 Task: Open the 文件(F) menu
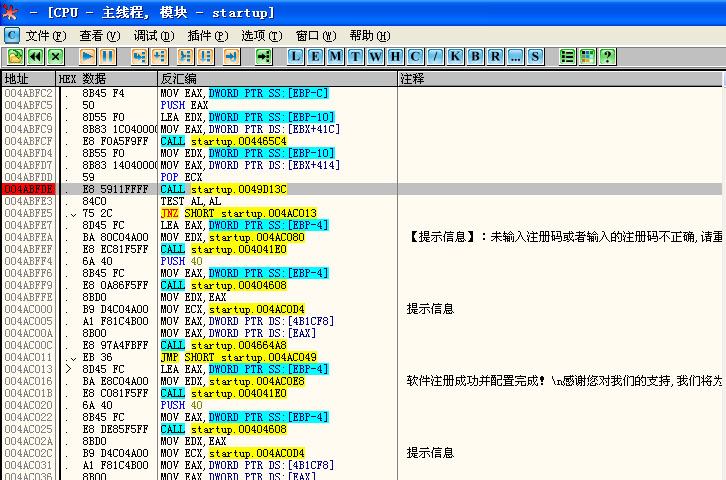coord(46,36)
